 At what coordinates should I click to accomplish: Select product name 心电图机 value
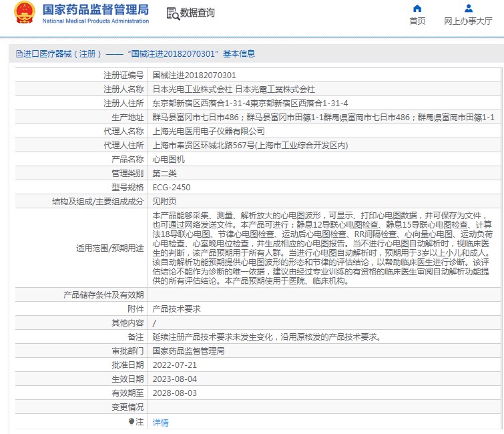click(168, 160)
